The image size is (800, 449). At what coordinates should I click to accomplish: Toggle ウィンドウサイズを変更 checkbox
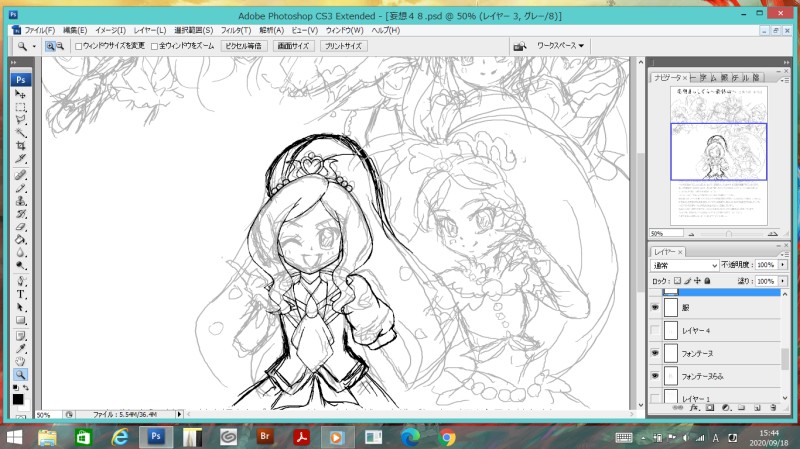pyautogui.click(x=79, y=46)
